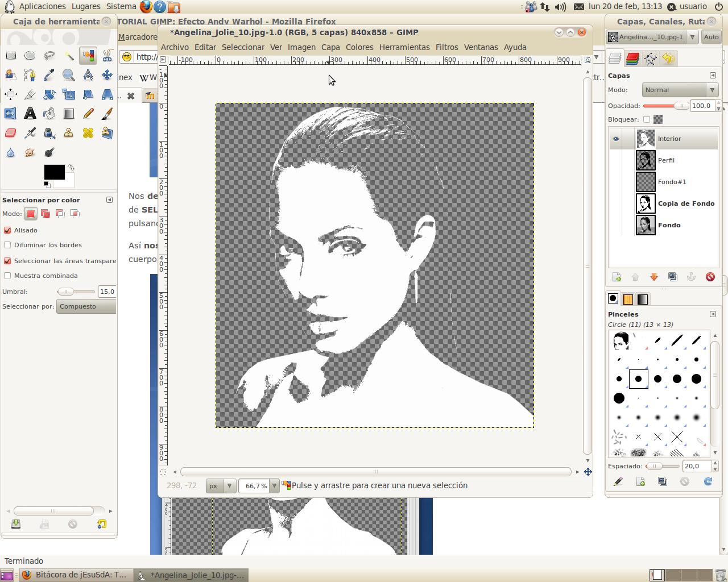
Task: Open the Filtros menu in GIMP
Action: [x=446, y=47]
